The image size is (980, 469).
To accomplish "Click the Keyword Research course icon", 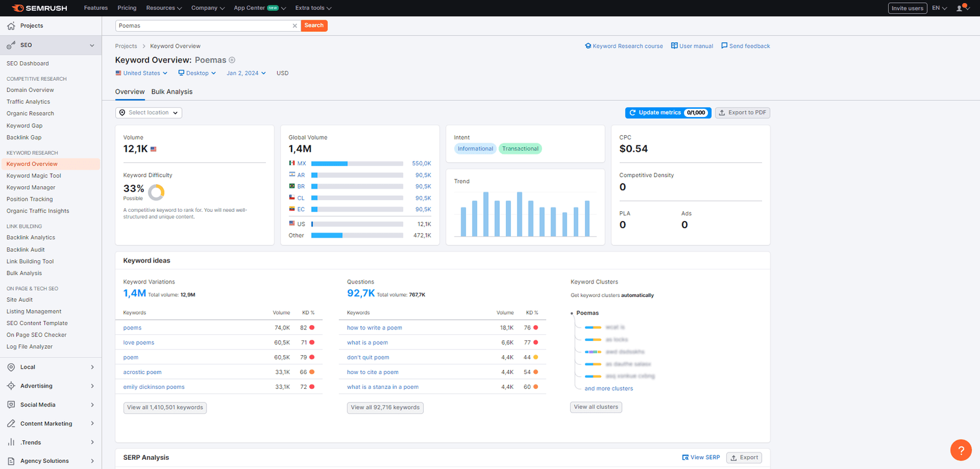I will [588, 46].
